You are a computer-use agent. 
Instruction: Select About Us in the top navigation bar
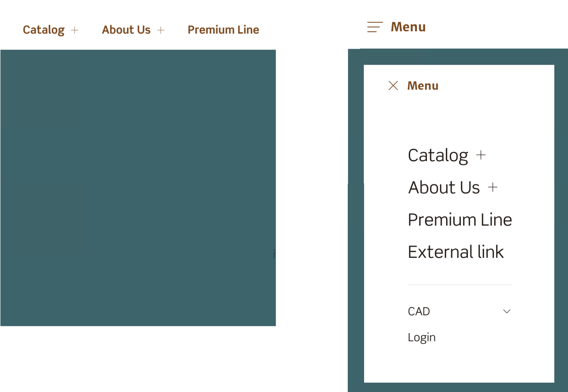click(x=126, y=30)
